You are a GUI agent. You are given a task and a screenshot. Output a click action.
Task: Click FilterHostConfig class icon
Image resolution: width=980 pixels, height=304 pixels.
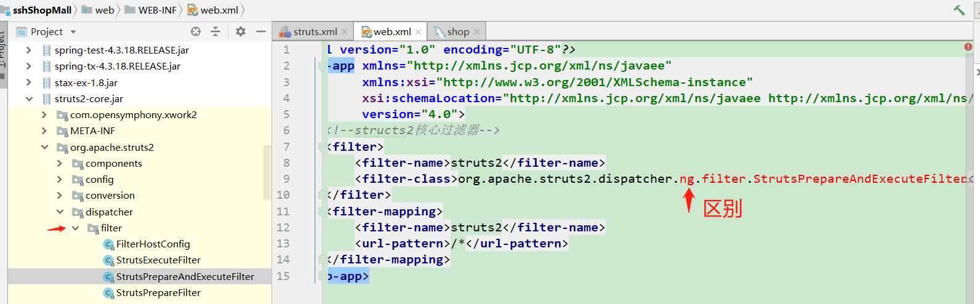pyautogui.click(x=108, y=244)
